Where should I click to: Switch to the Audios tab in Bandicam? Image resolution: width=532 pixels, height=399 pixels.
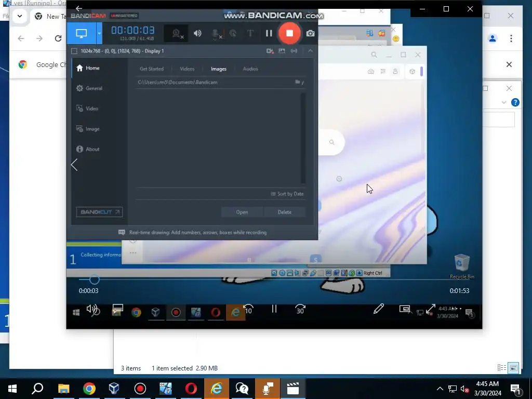point(250,69)
